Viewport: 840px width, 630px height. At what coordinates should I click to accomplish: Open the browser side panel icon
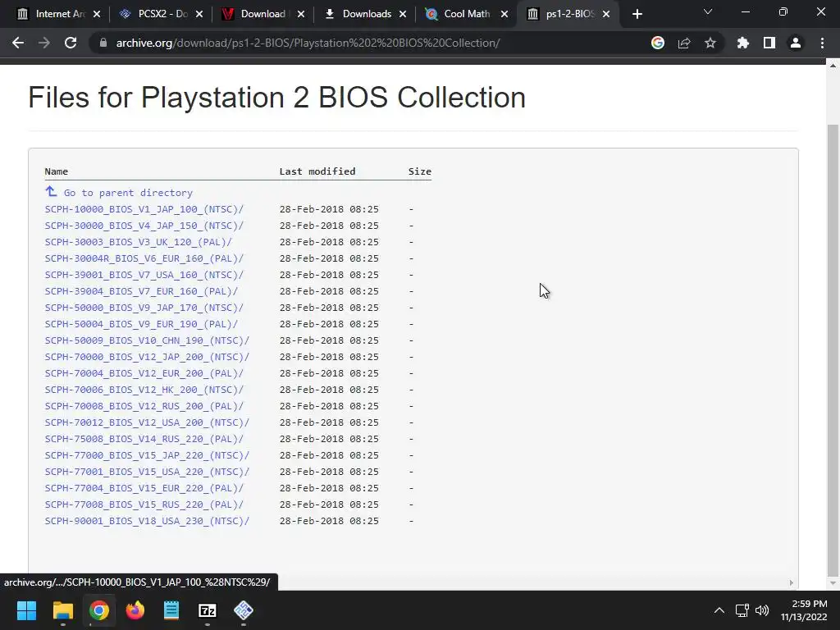click(769, 43)
